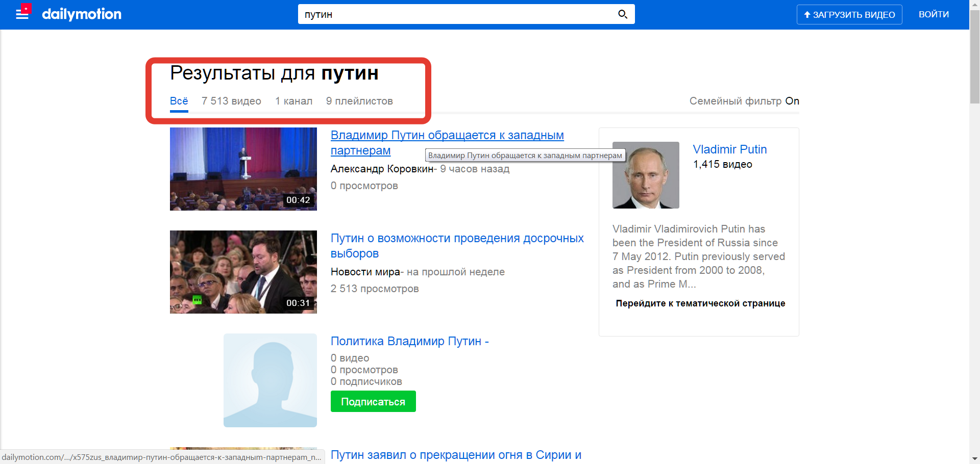Click Vladimir Putin portrait photo
Viewport: 980px width, 464px height.
646,175
